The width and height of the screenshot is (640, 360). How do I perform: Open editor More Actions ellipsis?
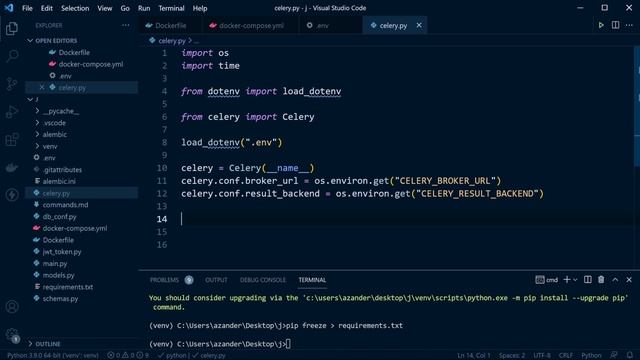pyautogui.click(x=629, y=25)
